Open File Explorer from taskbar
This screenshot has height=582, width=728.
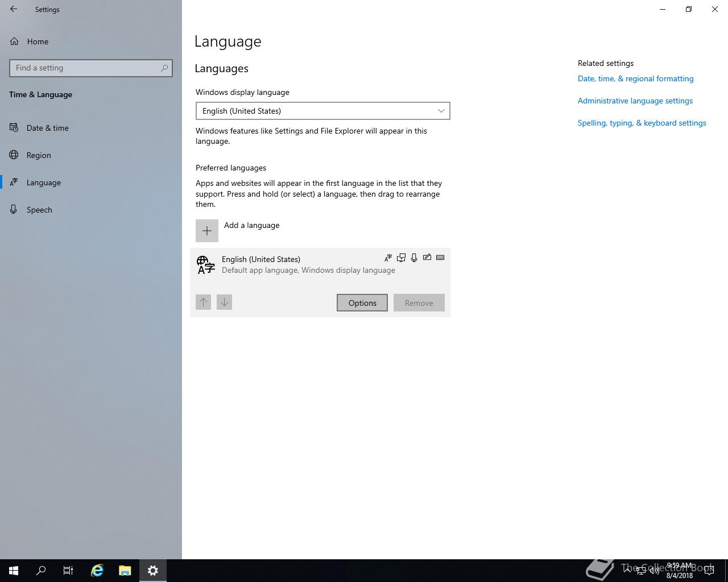pyautogui.click(x=125, y=571)
